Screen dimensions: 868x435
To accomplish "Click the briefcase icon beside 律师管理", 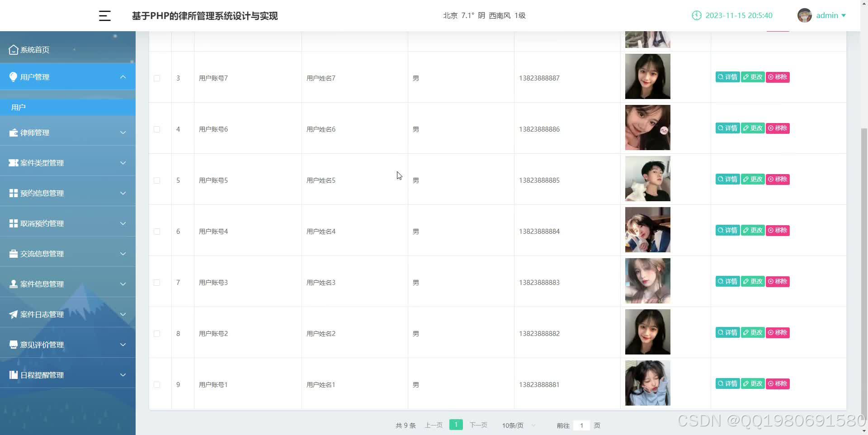I will click(x=14, y=132).
